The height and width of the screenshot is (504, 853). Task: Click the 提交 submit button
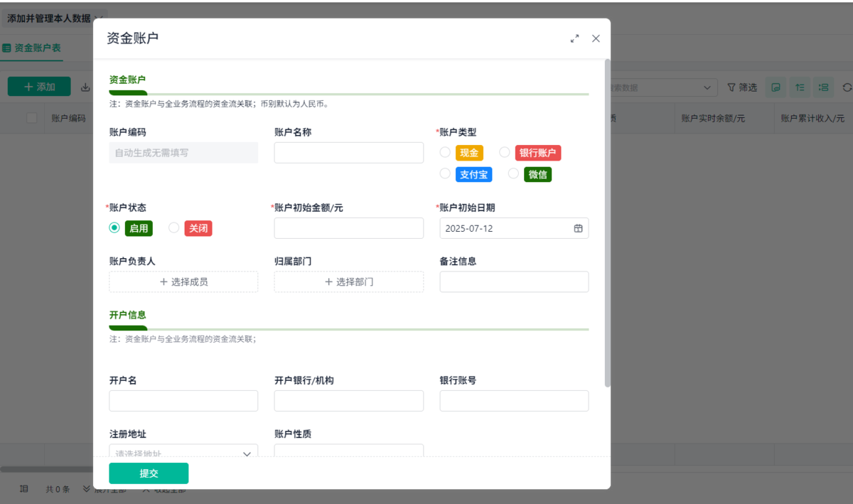click(x=149, y=473)
